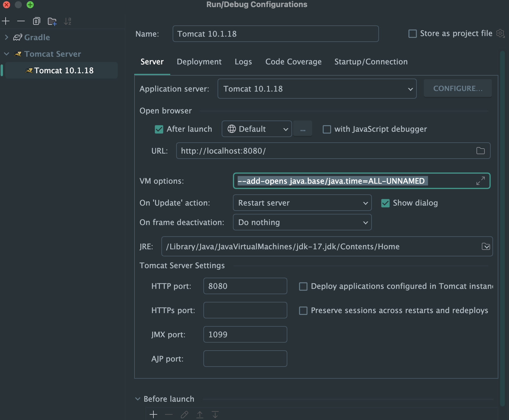The width and height of the screenshot is (509, 420).
Task: Click the URL text field
Action: coord(333,151)
